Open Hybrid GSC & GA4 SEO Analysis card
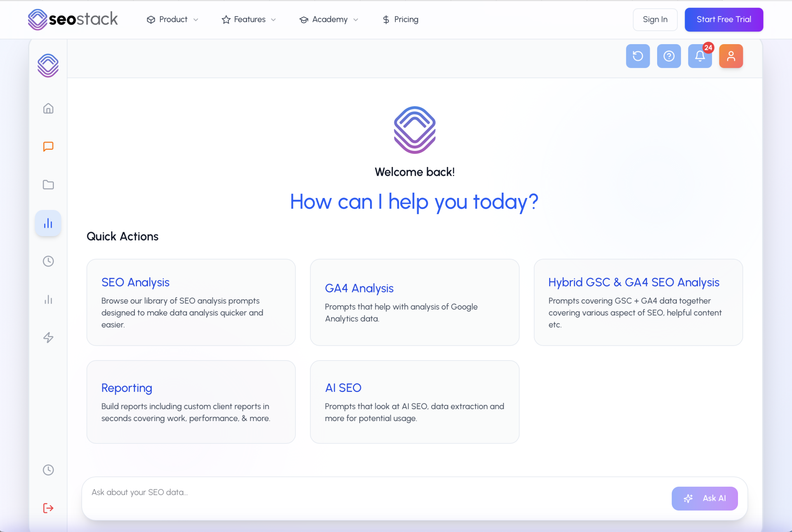 pyautogui.click(x=638, y=302)
